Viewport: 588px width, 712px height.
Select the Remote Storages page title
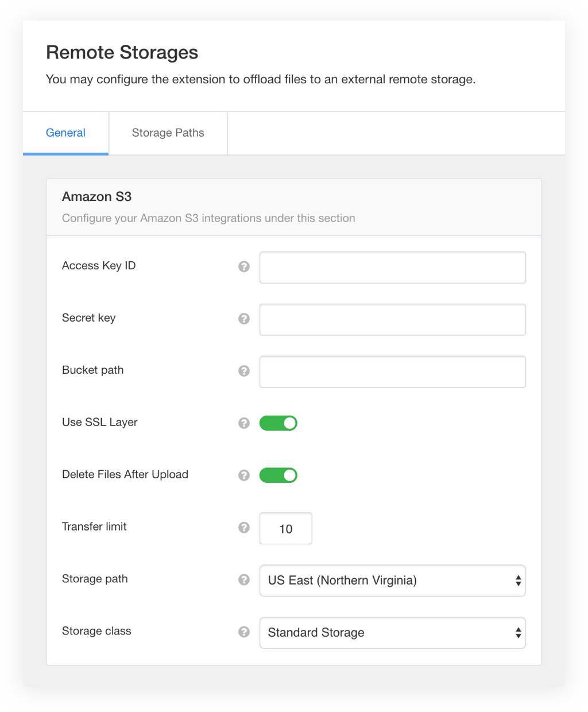click(x=122, y=52)
